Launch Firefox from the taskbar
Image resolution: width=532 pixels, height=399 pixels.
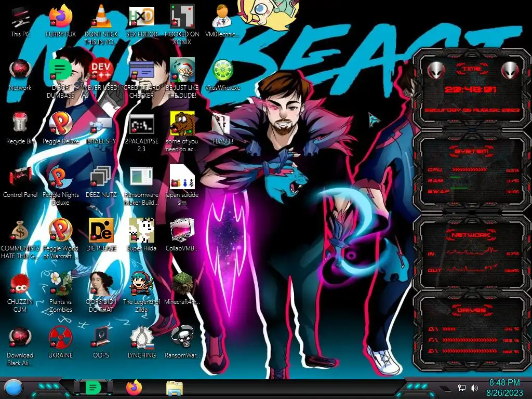tap(134, 388)
